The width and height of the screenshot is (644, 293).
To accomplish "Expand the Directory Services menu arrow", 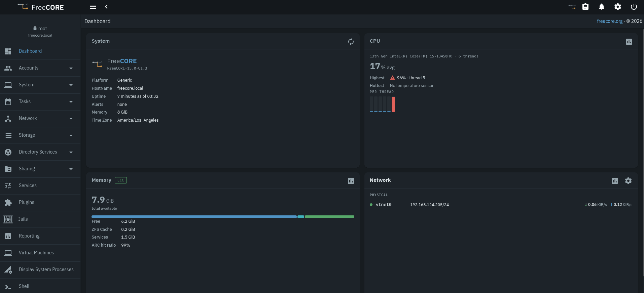I will [71, 152].
